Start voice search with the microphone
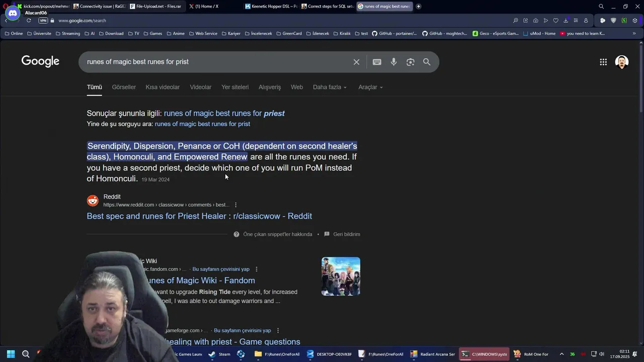Screen dimensions: 644x362 point(394,62)
